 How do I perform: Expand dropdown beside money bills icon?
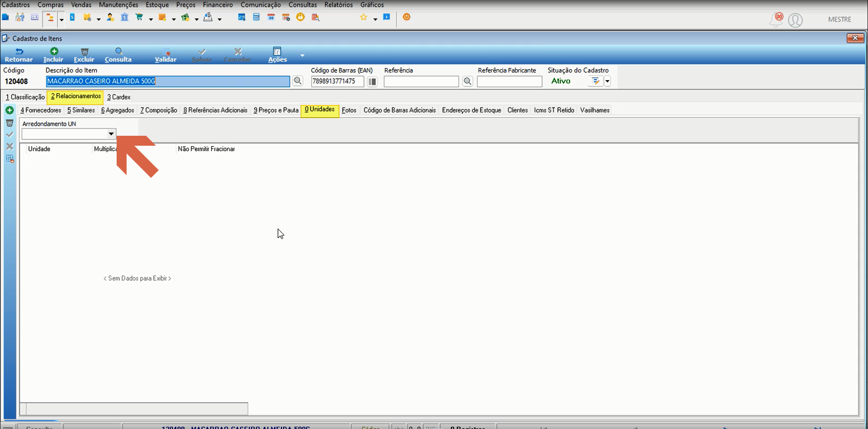(x=197, y=19)
